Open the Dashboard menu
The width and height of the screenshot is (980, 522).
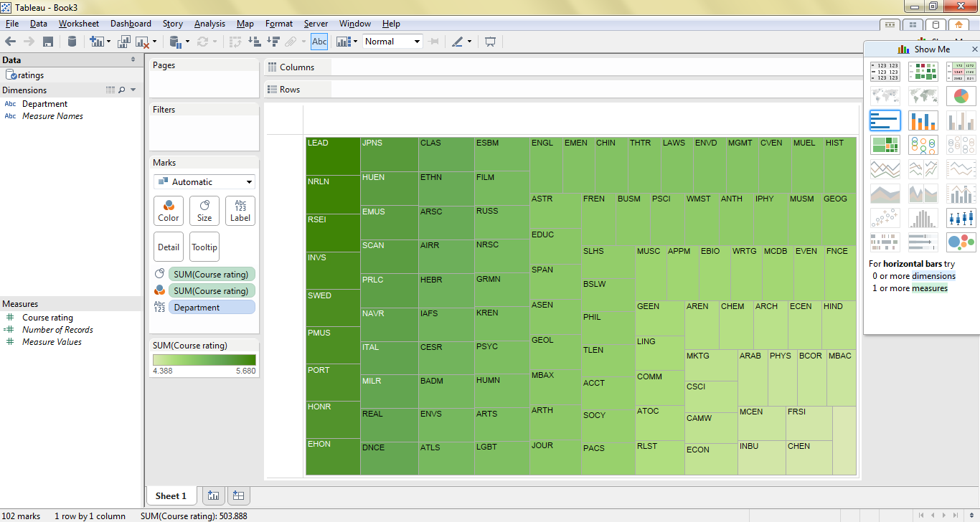[x=131, y=24]
